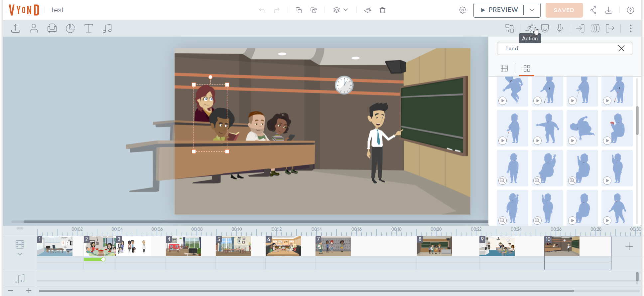644x296 pixels.
Task: Open the character Expression panel
Action: pyautogui.click(x=545, y=29)
